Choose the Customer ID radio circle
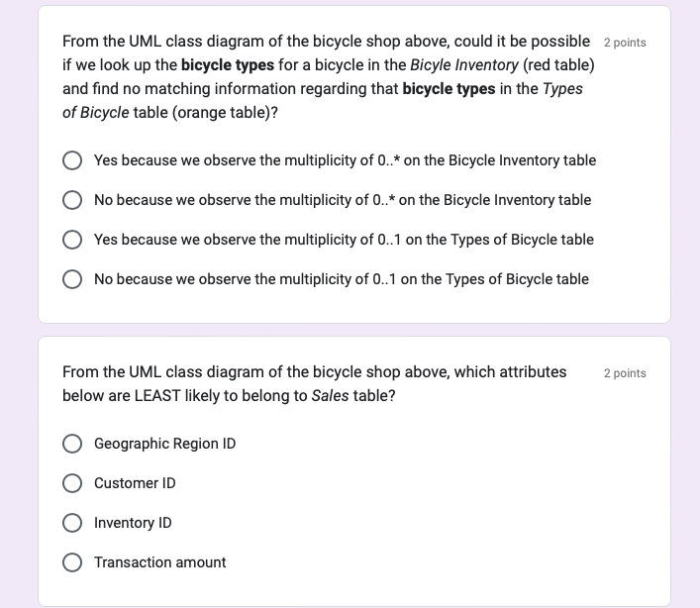 click(x=72, y=483)
